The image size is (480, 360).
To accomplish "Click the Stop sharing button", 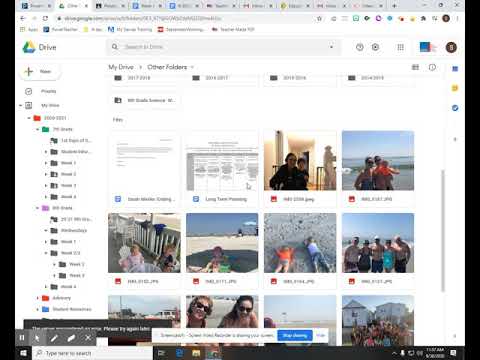I will (x=295, y=335).
